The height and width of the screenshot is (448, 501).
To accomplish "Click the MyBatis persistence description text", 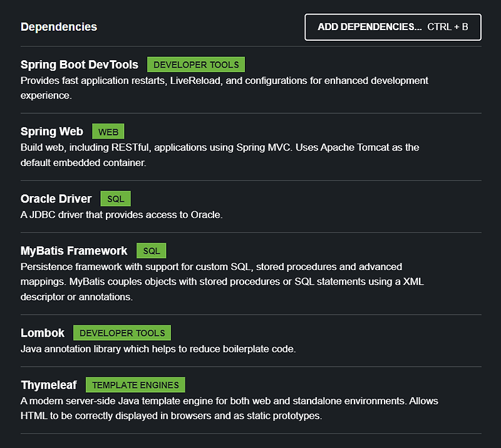I will click(211, 266).
